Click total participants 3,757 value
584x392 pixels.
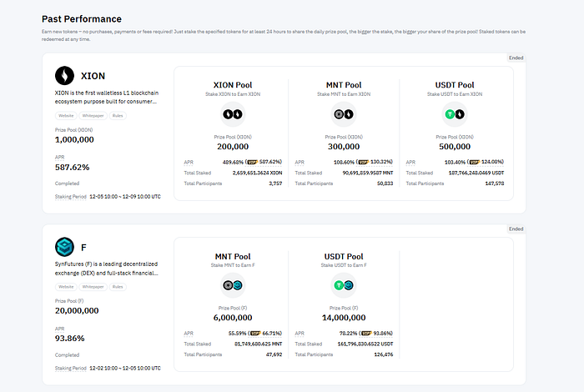click(x=275, y=183)
